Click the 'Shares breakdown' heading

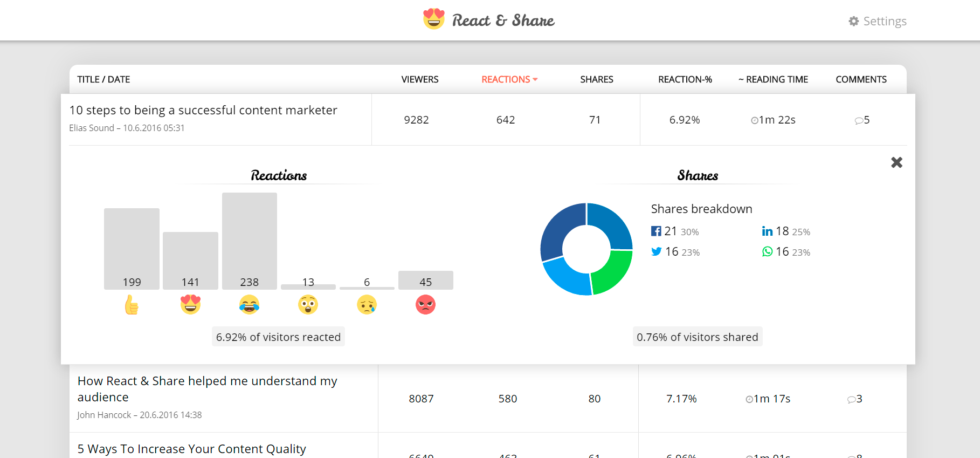[701, 209]
